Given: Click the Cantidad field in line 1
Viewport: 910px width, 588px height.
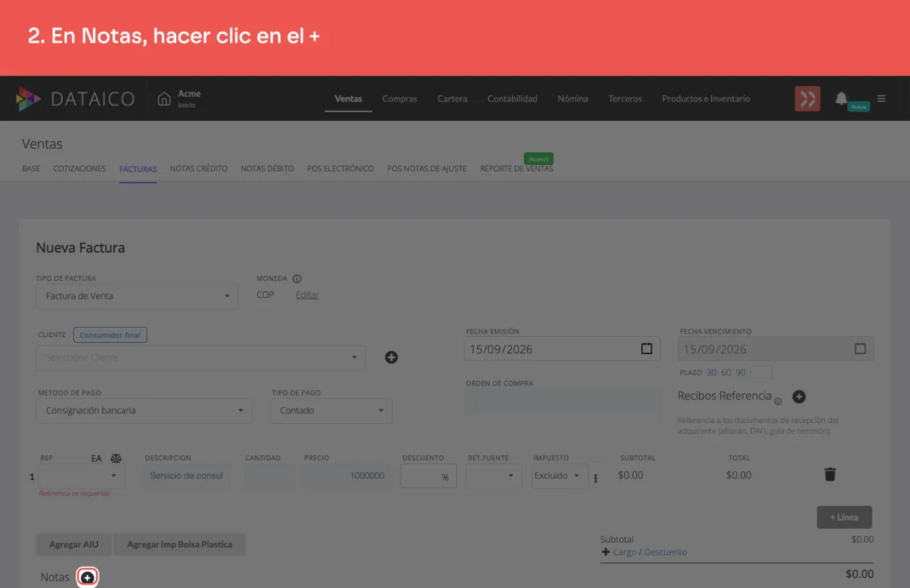Looking at the screenshot, I should [269, 476].
